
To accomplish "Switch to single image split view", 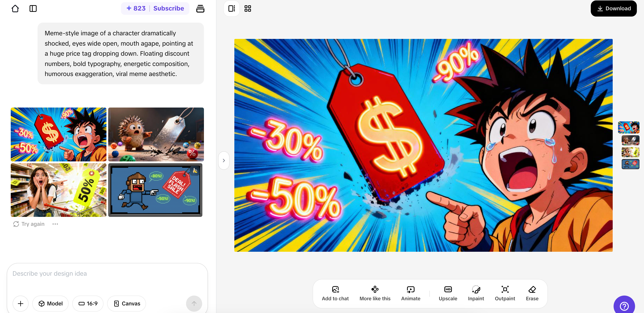I will point(232,8).
